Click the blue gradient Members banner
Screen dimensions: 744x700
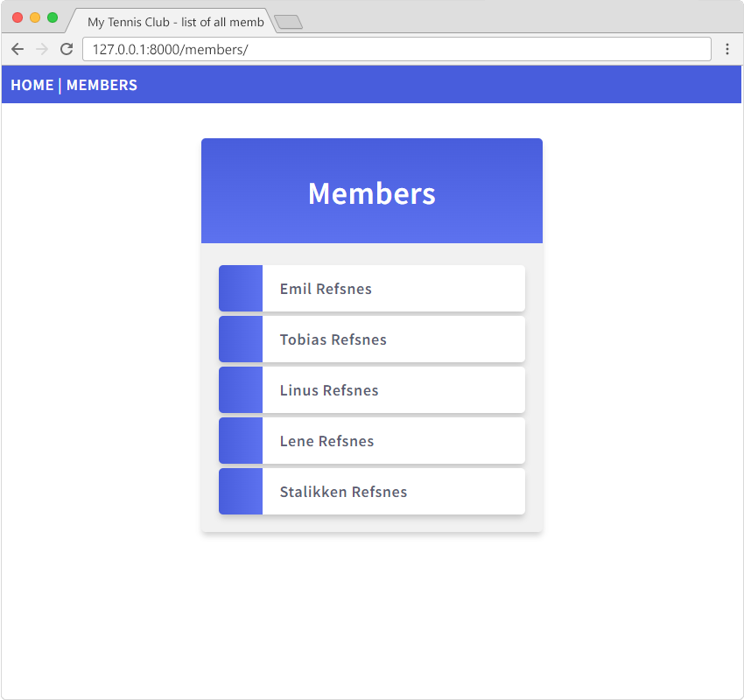(371, 190)
